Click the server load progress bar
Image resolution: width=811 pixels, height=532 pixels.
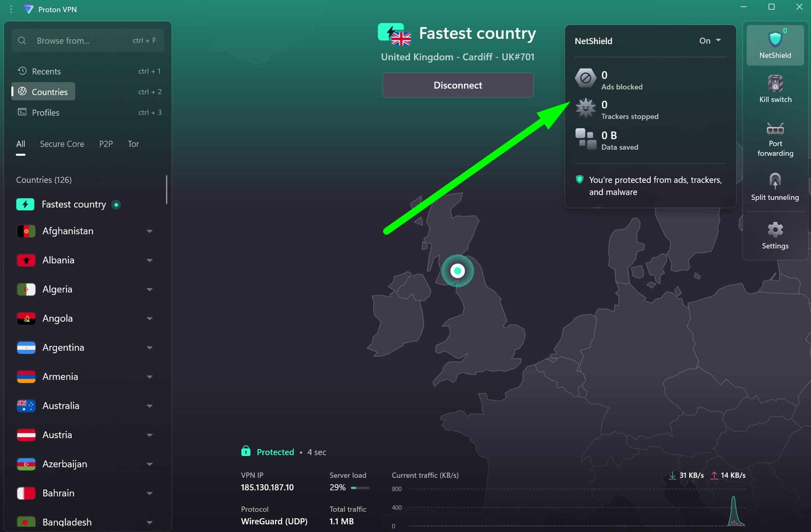[x=360, y=488]
